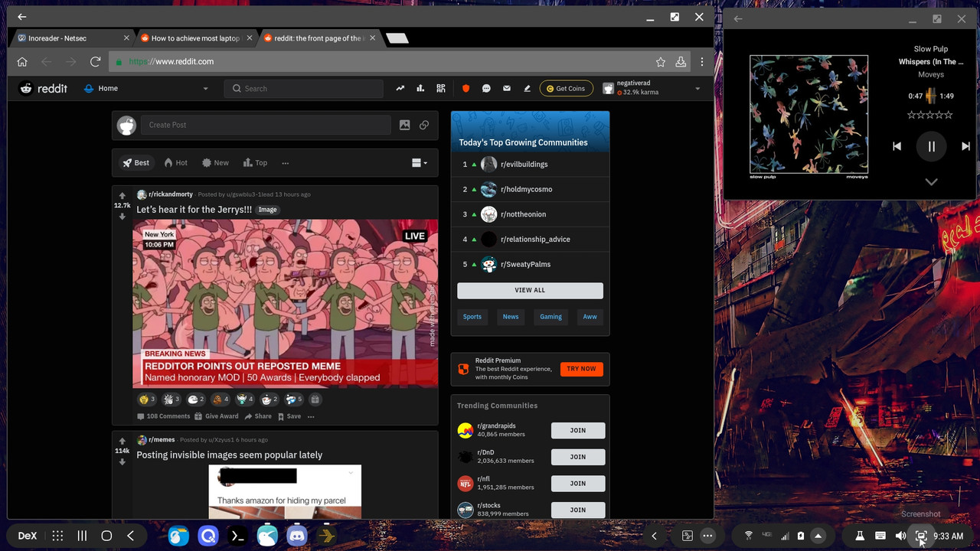
Task: Select the RPAN broadcast icon in Reddit header
Action: click(441, 88)
